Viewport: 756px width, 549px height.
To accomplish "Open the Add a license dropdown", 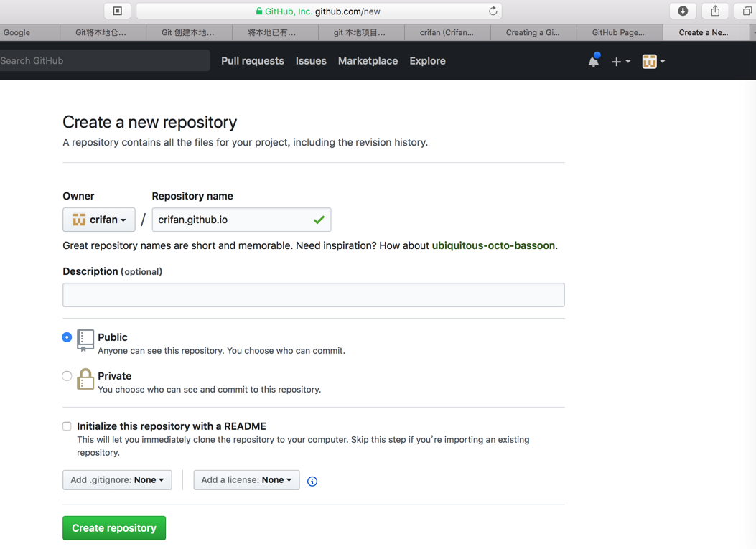I will coord(246,480).
